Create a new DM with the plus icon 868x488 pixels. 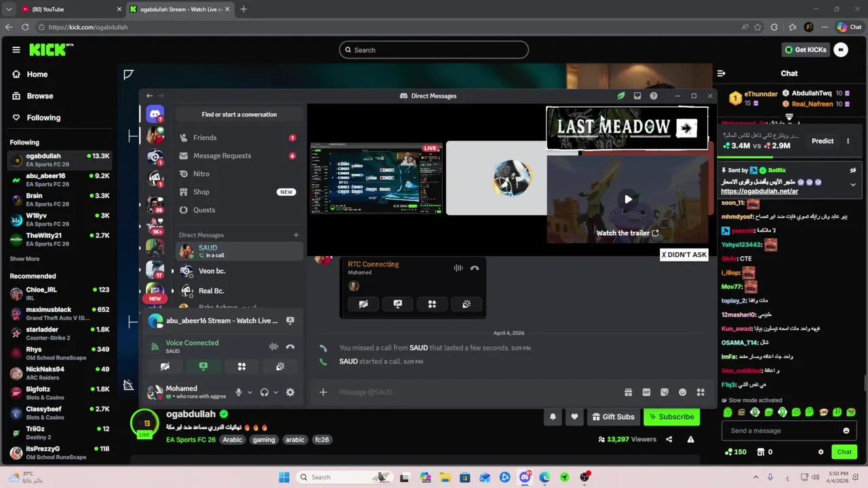coord(296,235)
